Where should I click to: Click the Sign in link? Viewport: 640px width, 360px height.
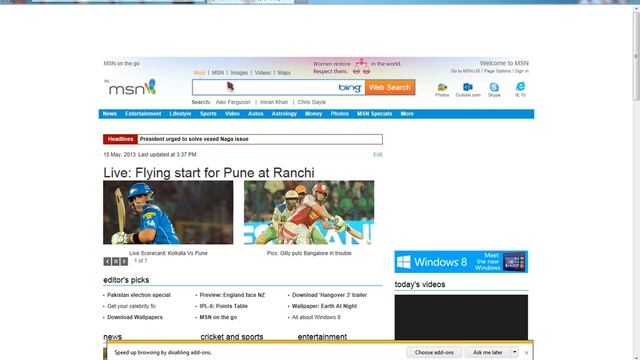[522, 71]
